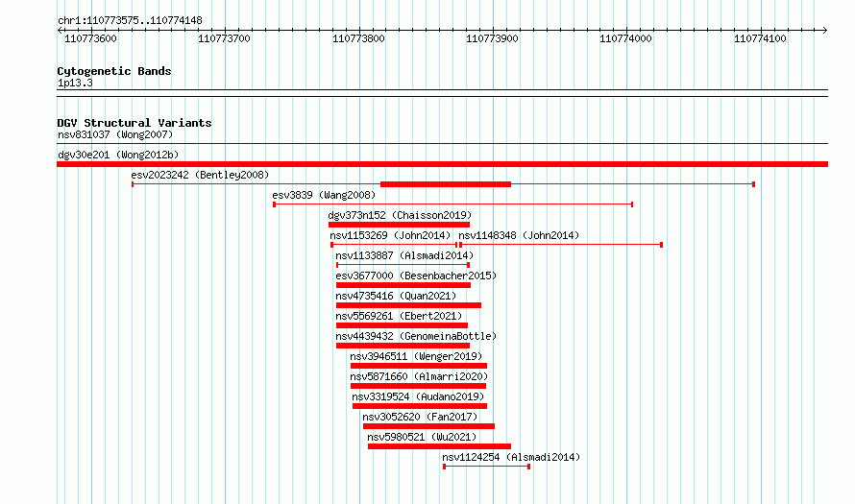The width and height of the screenshot is (855, 504).
Task: Click the nsv5569261 red bar
Action: coord(402,325)
